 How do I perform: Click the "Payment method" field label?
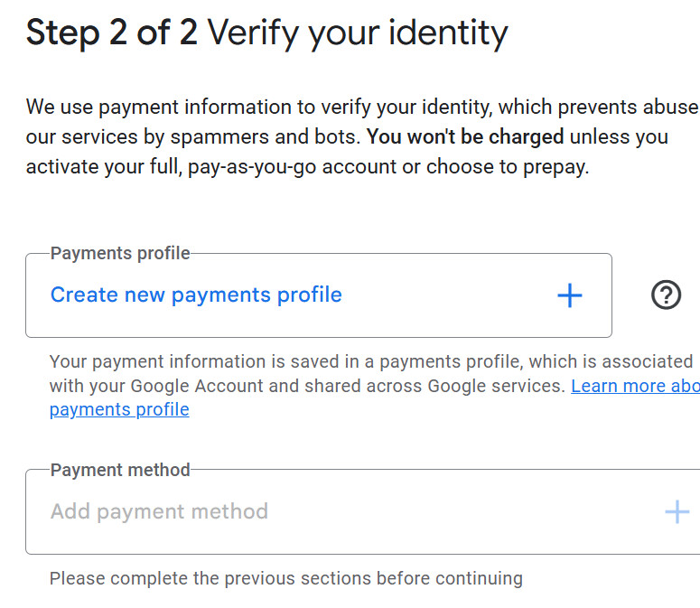(x=120, y=470)
